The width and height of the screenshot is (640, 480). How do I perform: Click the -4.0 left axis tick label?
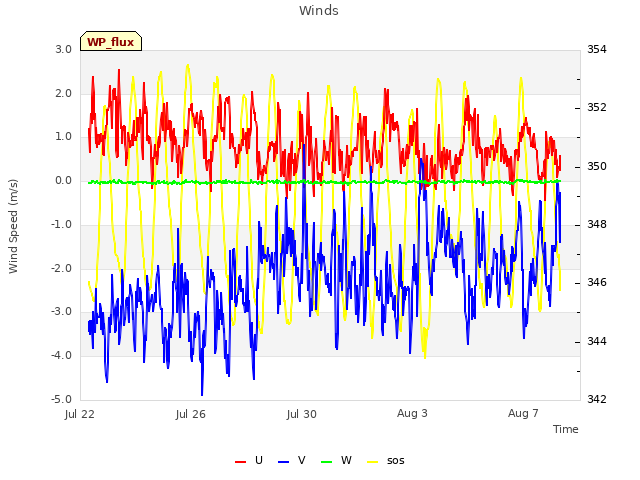click(x=62, y=355)
